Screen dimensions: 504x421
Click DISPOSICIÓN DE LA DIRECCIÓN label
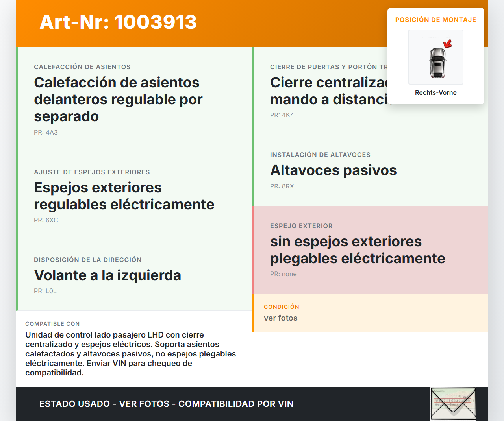88,260
